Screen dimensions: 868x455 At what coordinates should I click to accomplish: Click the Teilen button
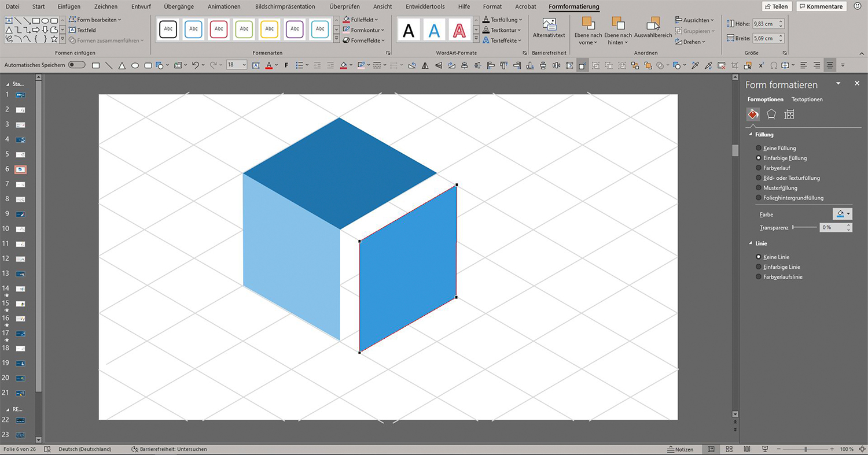click(x=776, y=6)
